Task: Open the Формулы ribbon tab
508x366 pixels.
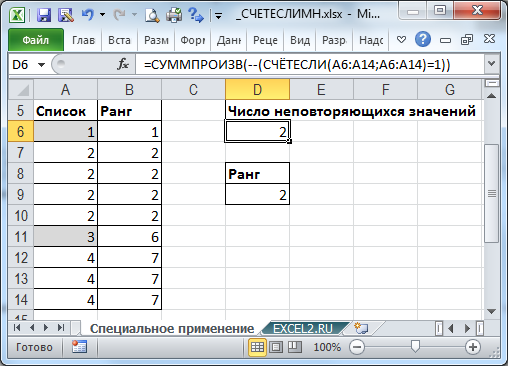Action: (192, 40)
